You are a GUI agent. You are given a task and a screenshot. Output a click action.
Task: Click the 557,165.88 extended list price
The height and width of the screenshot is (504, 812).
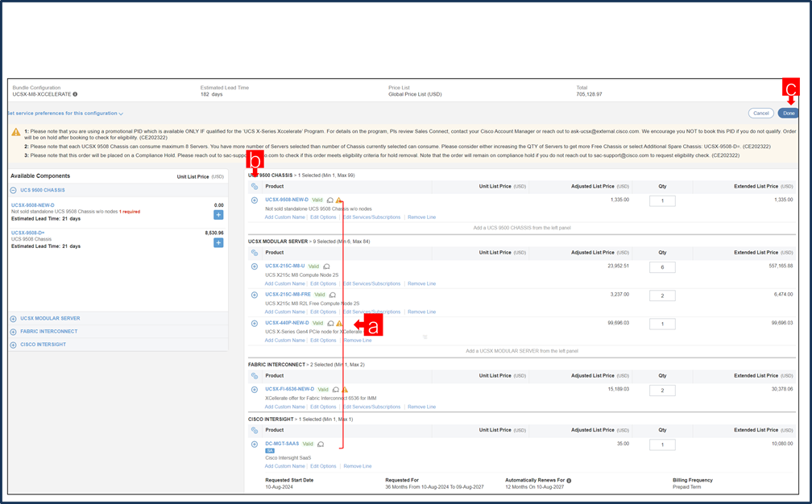coord(781,266)
